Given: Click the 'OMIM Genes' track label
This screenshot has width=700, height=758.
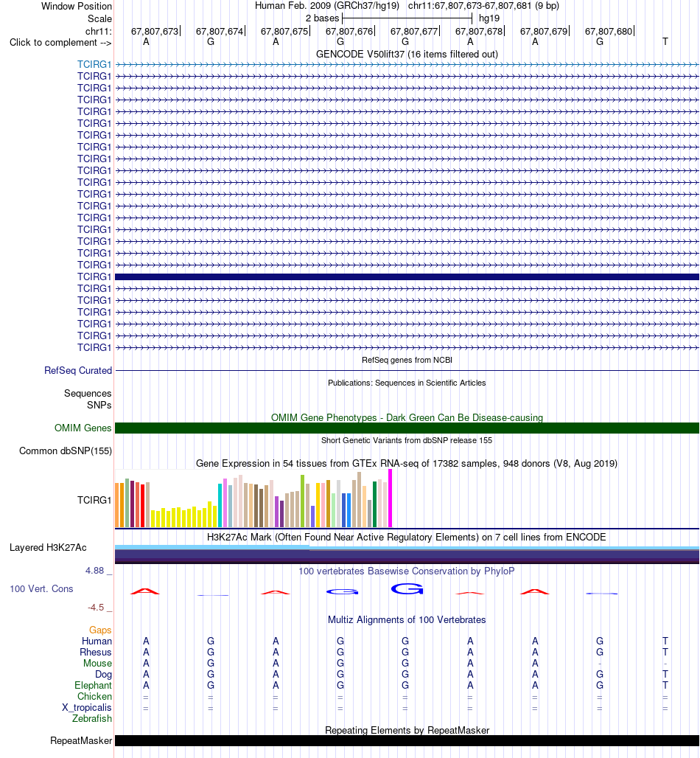Looking at the screenshot, I should pos(83,428).
